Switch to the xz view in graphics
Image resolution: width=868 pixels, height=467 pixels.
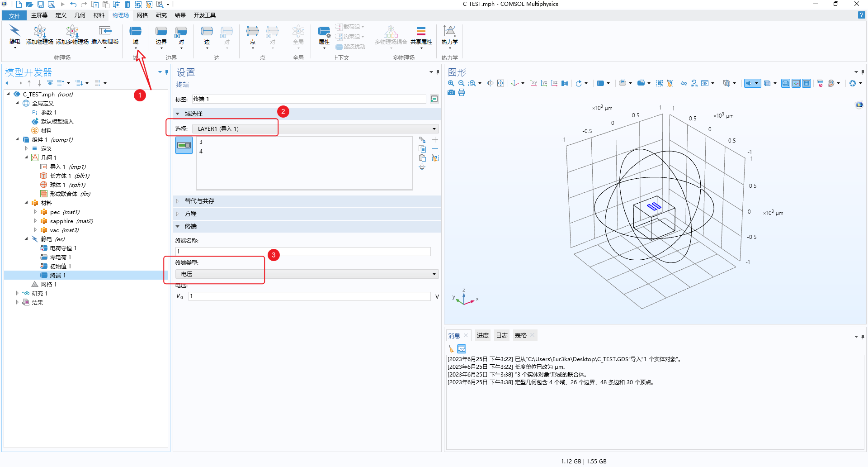[554, 83]
